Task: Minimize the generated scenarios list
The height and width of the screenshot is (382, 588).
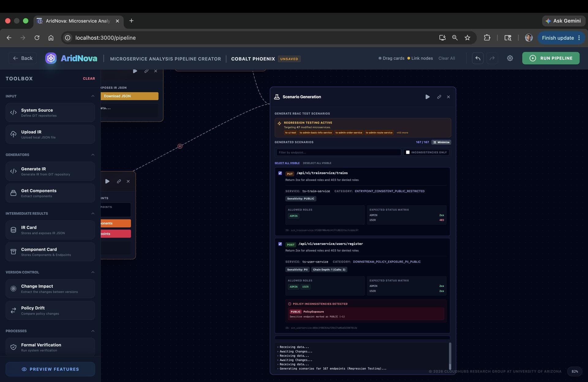Action: tap(441, 142)
